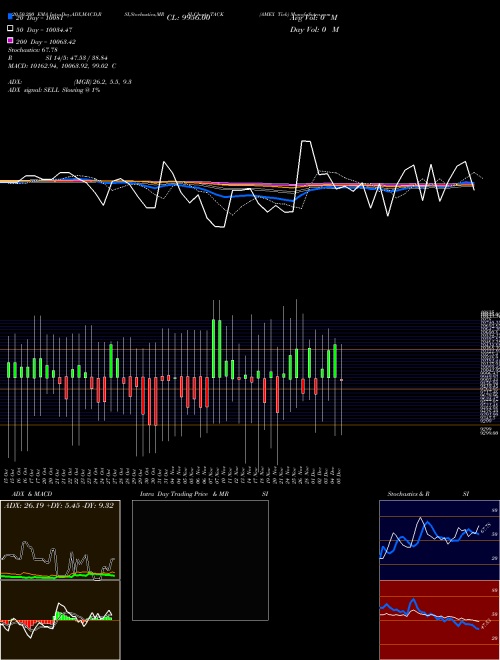Click the white 50 Day legend swatch

(x=10, y=28)
